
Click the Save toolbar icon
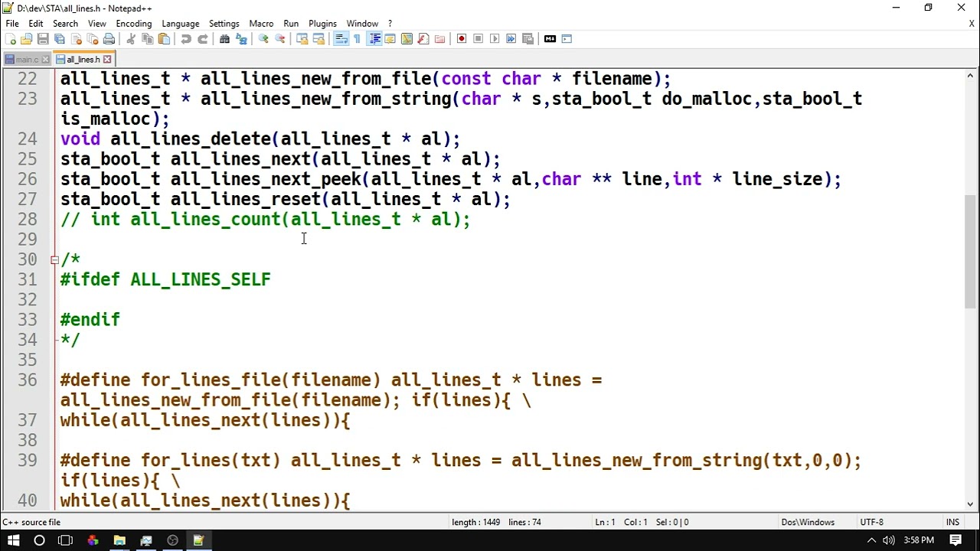(x=43, y=39)
